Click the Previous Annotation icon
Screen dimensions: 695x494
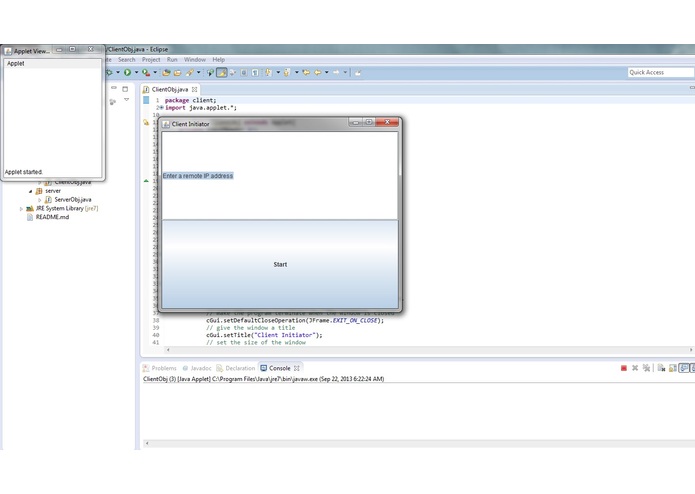(287, 72)
